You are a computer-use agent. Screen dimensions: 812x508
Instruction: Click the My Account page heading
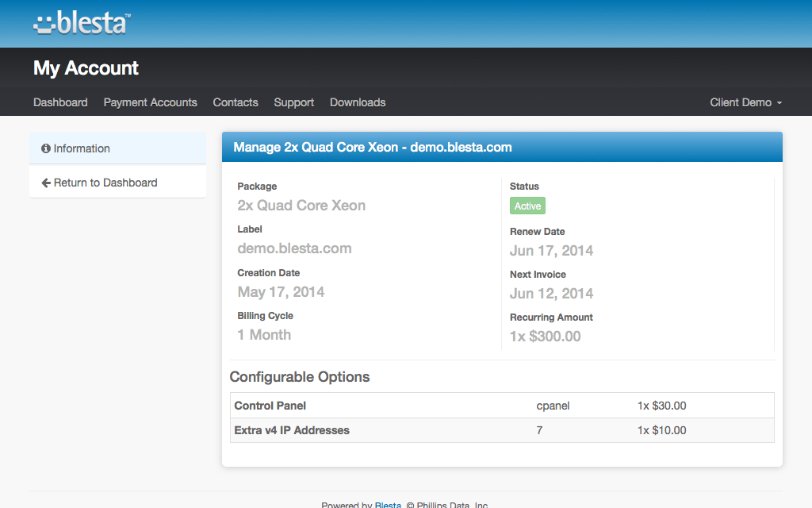pos(86,68)
